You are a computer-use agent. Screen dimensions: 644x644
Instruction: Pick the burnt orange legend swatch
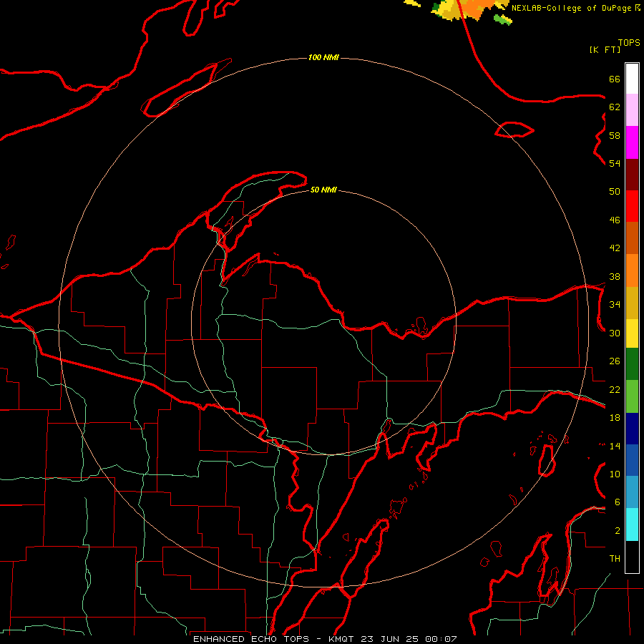[632, 238]
